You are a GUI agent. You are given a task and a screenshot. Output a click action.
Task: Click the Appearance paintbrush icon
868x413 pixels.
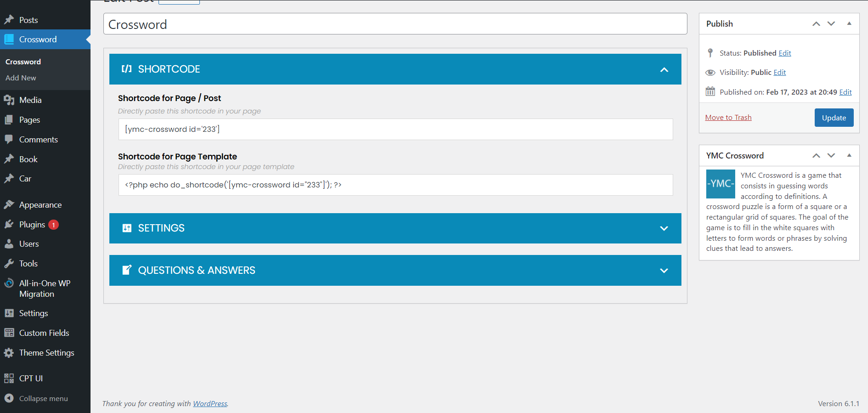9,204
